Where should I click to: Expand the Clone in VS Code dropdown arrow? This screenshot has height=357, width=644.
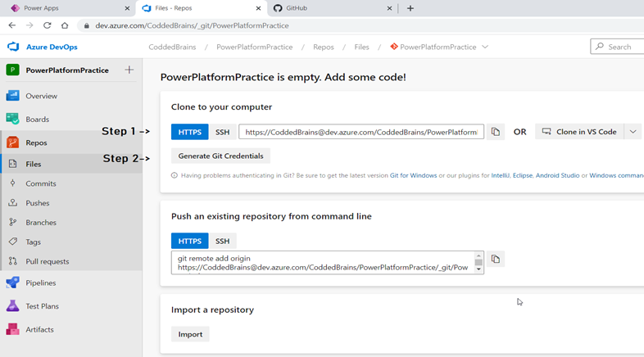pyautogui.click(x=633, y=132)
